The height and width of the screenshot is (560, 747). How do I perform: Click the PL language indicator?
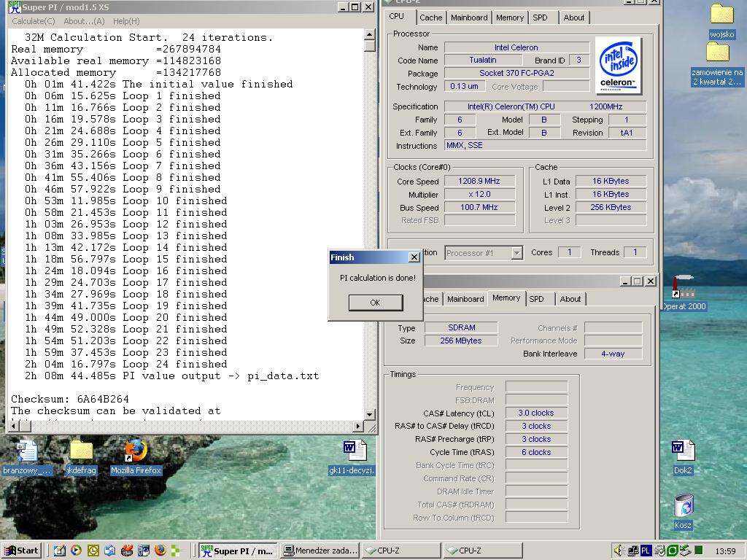coord(646,551)
